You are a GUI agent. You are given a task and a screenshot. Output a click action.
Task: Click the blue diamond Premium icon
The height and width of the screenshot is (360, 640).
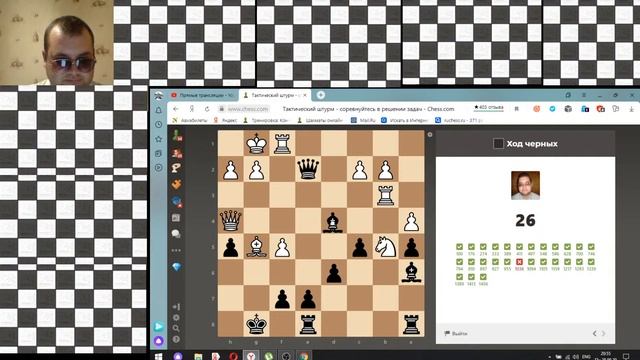176,267
